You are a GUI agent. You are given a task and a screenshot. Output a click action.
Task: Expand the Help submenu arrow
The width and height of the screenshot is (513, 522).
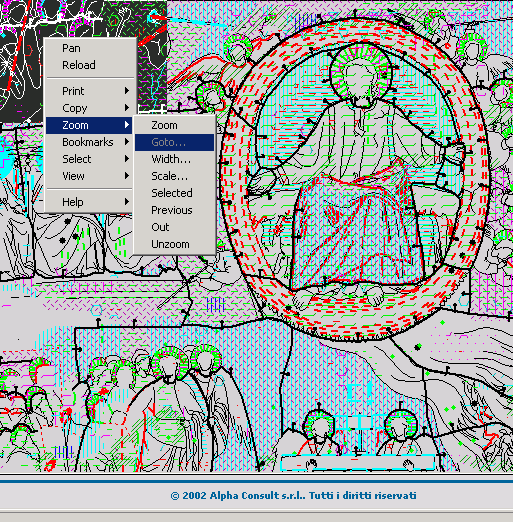tap(127, 202)
